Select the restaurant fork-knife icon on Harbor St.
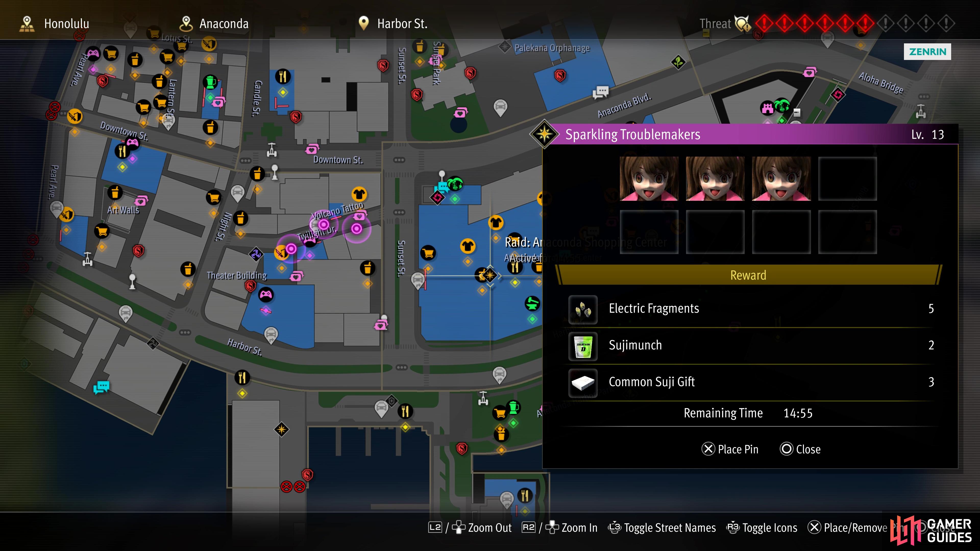The width and height of the screenshot is (980, 551). [242, 377]
